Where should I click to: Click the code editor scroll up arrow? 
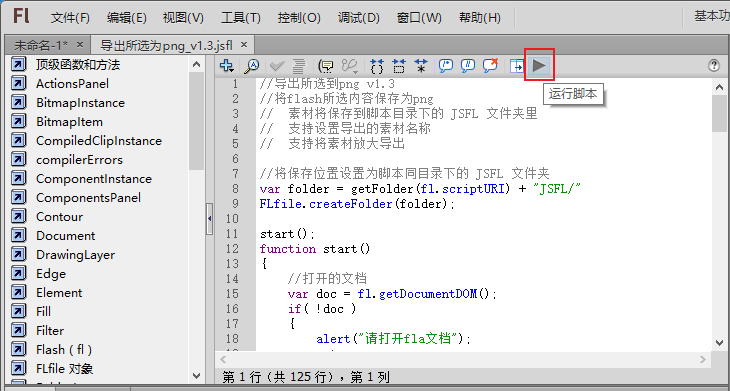pyautogui.click(x=719, y=87)
